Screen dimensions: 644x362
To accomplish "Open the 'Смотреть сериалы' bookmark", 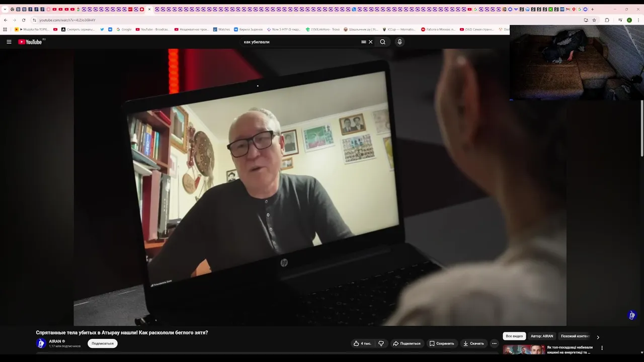I will [x=78, y=30].
